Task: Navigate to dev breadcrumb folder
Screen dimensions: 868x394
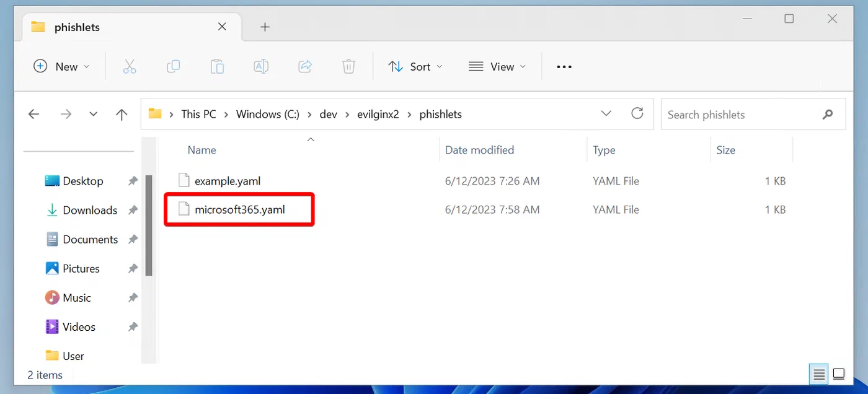Action: point(328,114)
